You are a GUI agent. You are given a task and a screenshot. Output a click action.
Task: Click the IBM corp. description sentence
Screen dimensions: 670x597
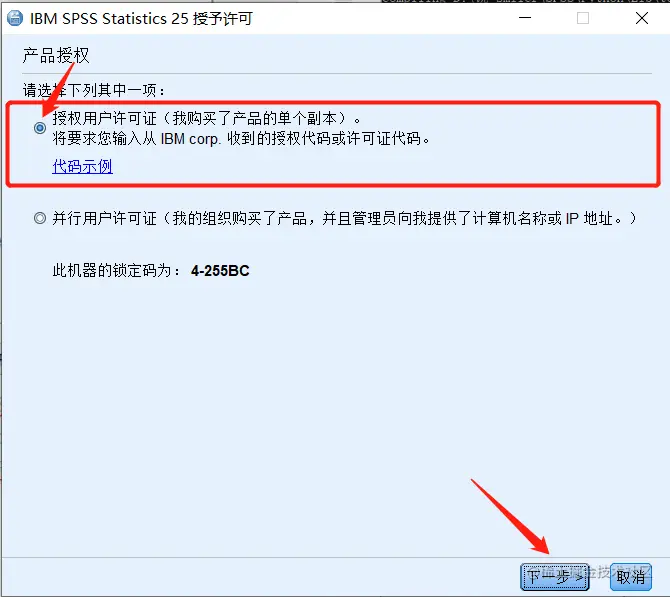(x=241, y=139)
